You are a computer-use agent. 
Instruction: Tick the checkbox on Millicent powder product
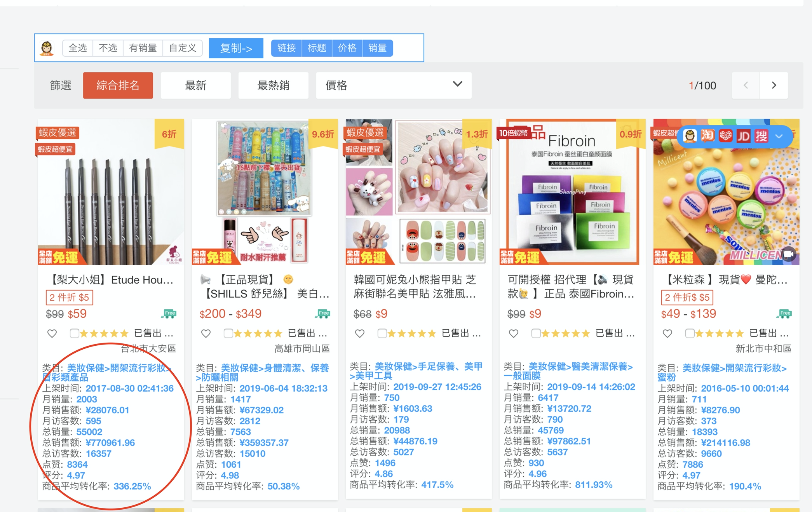point(690,333)
